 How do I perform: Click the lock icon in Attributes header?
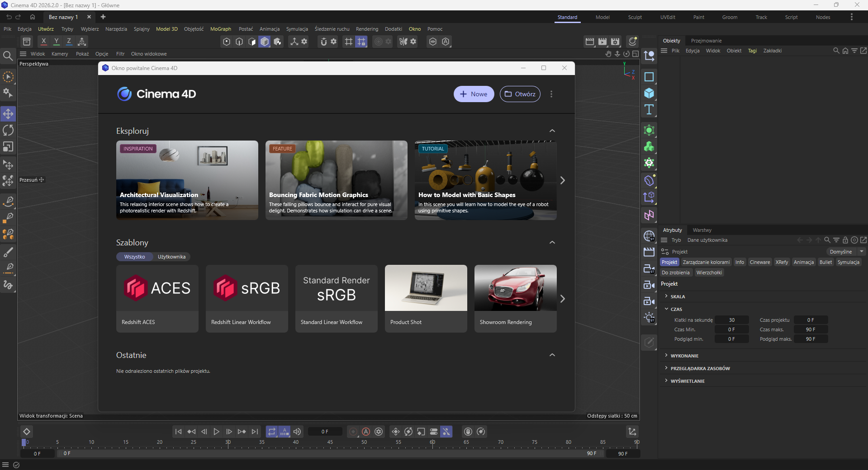coord(845,240)
